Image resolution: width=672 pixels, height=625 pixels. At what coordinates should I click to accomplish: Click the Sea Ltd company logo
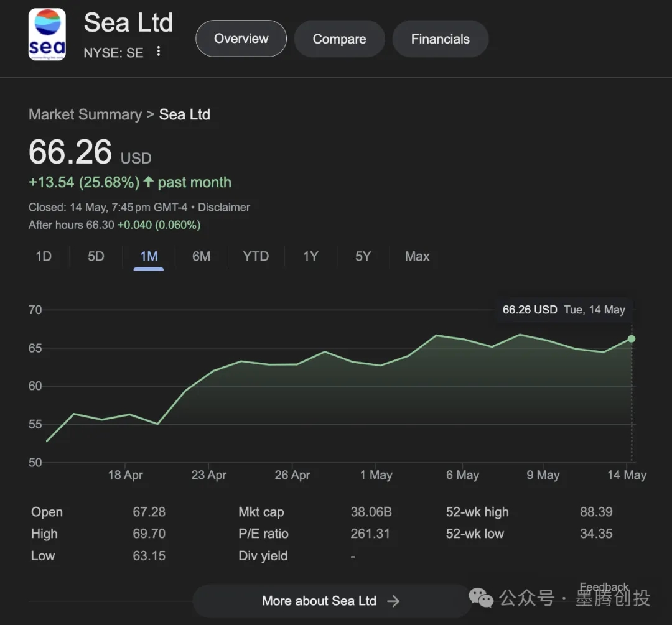[x=47, y=35]
